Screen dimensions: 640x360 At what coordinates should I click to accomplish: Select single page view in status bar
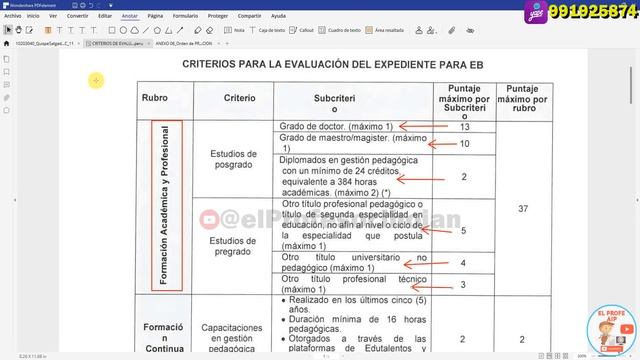[x=541, y=356]
